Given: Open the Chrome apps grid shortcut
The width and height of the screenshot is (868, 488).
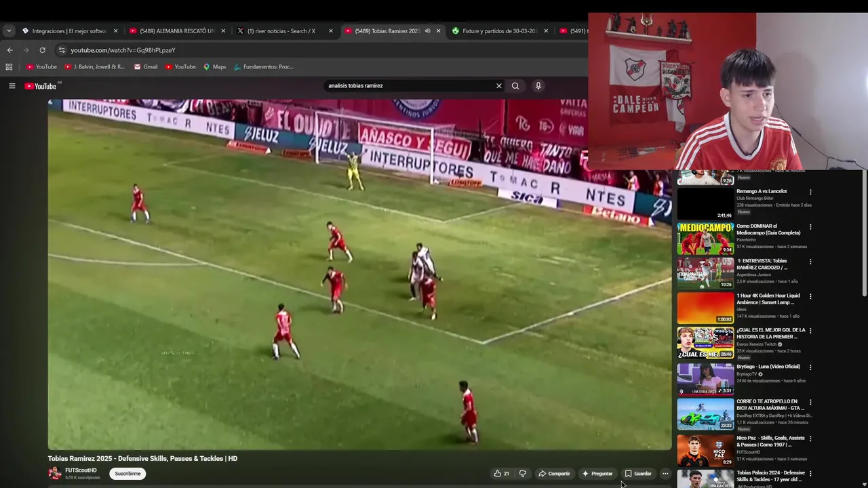Looking at the screenshot, I should click(9, 66).
